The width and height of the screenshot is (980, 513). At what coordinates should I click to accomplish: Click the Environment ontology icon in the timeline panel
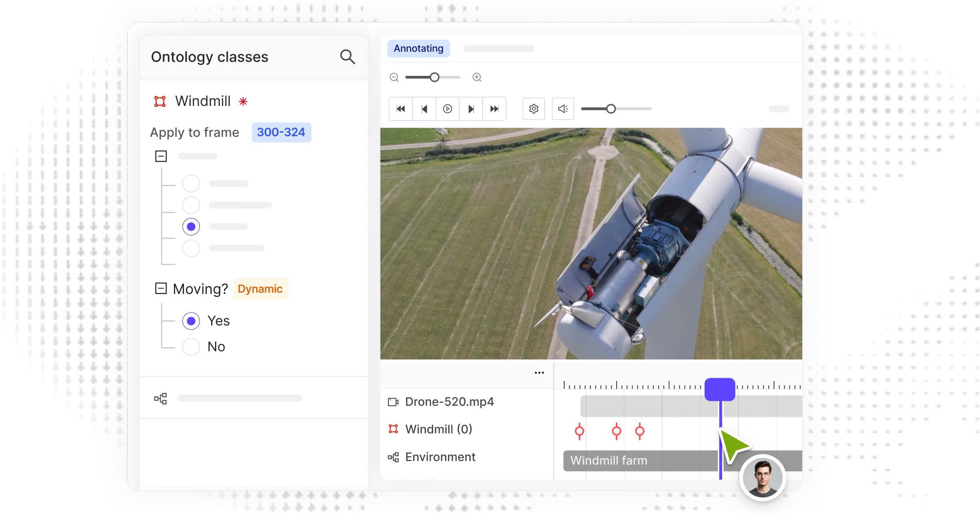pyautogui.click(x=393, y=457)
